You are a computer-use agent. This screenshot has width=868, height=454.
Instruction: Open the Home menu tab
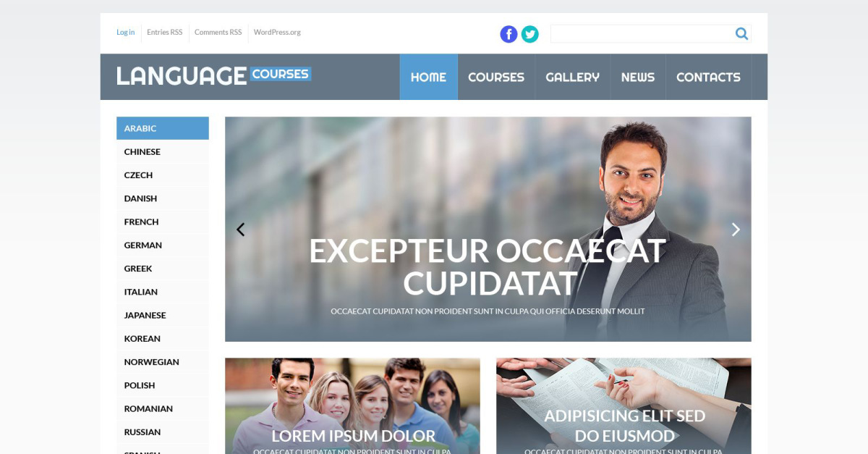429,77
